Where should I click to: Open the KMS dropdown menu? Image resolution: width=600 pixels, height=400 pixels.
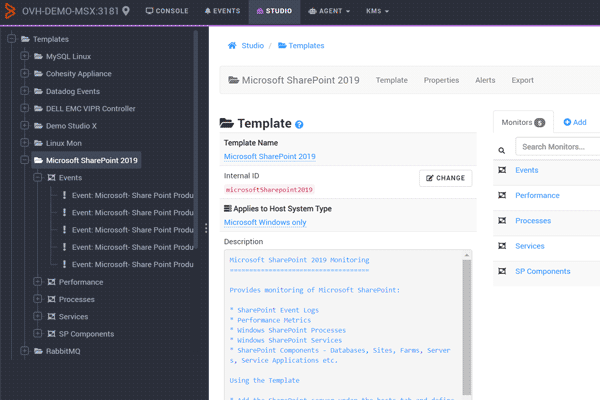click(377, 11)
